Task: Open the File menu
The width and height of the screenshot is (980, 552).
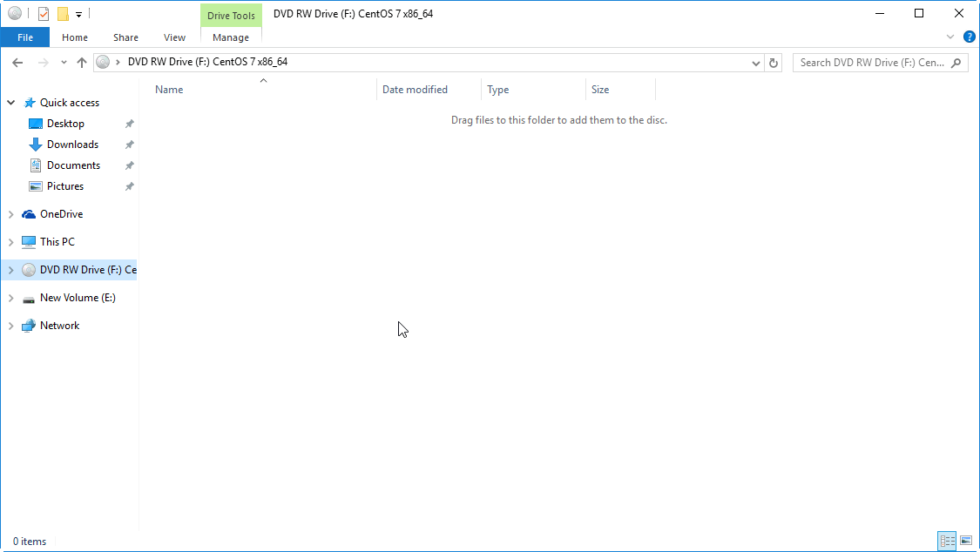Action: [25, 37]
